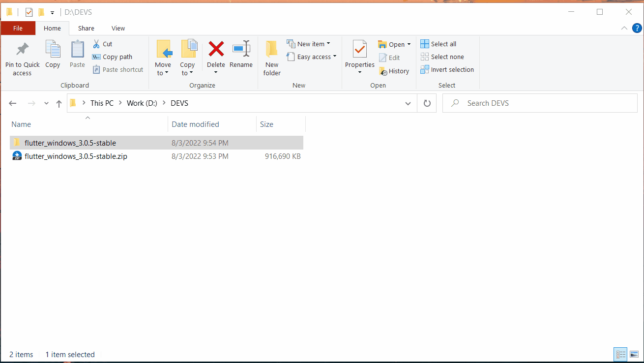This screenshot has height=363, width=644.
Task: Go back with the Back arrow
Action: coord(13,103)
